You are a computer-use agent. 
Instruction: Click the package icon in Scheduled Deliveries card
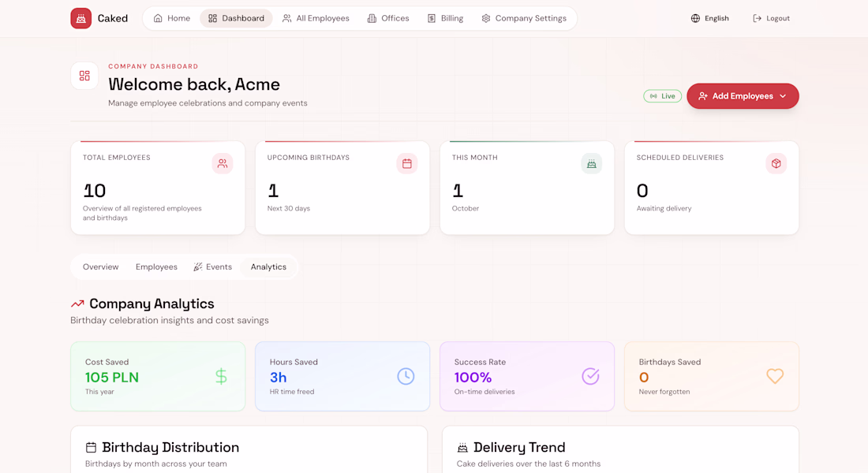(776, 164)
